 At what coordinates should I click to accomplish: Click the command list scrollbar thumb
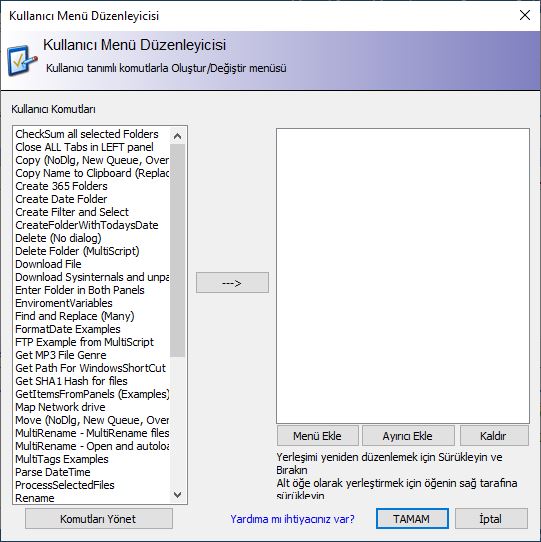tap(177, 250)
